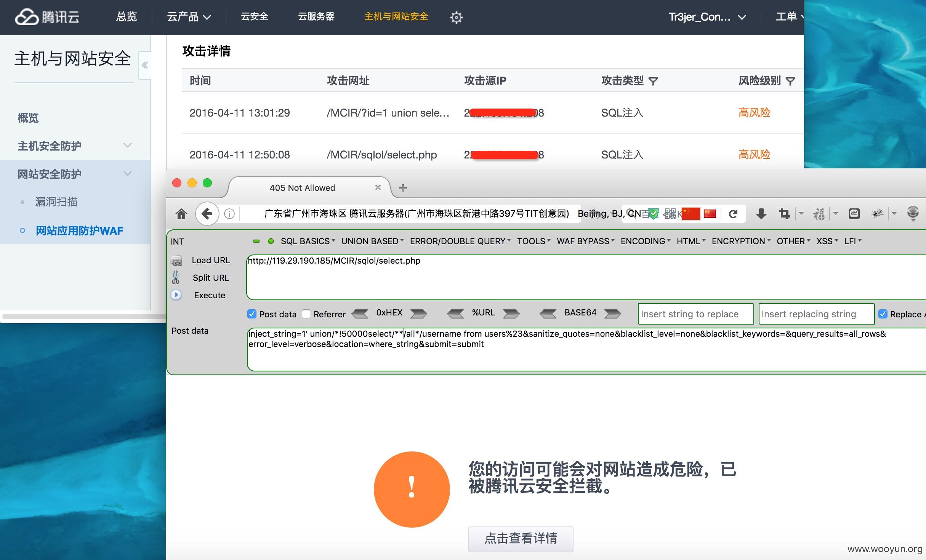The image size is (926, 560).
Task: Open the 云产品 dropdown
Action: (189, 17)
